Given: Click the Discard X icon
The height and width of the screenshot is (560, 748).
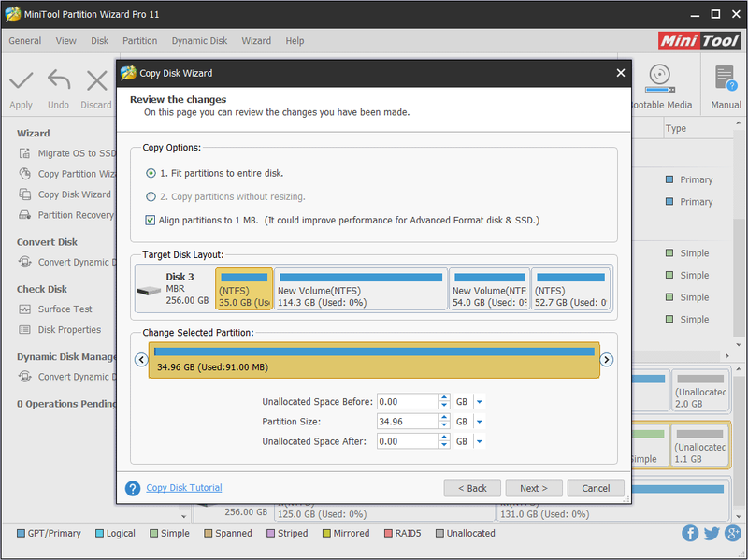Looking at the screenshot, I should [97, 80].
